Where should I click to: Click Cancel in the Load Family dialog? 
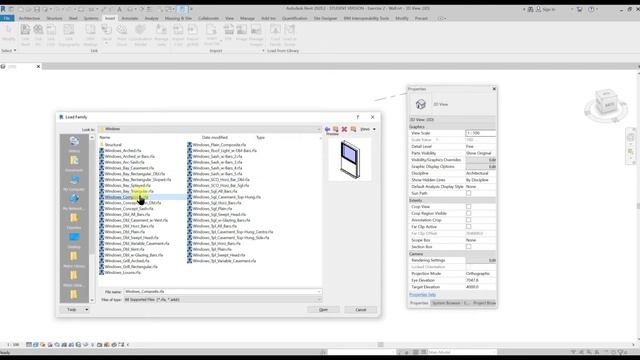click(361, 310)
